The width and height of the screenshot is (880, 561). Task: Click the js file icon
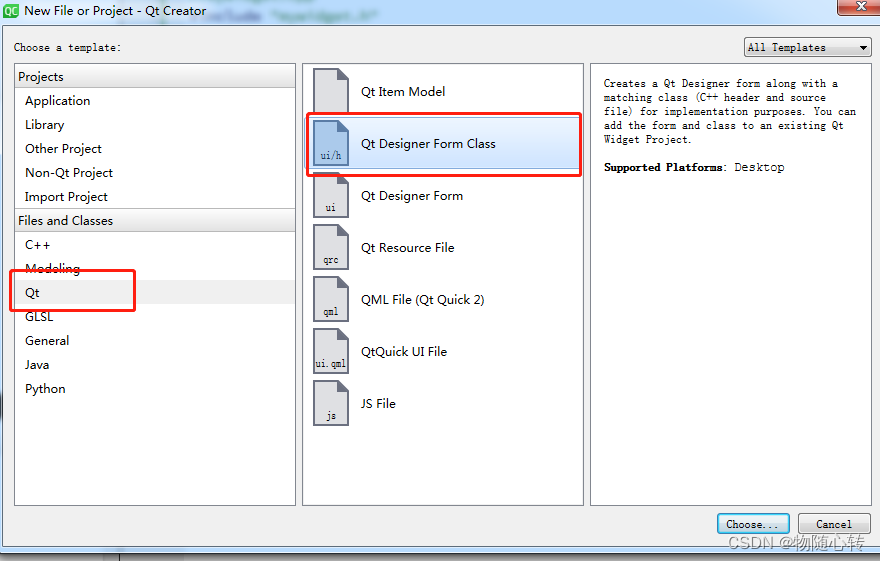click(x=331, y=403)
